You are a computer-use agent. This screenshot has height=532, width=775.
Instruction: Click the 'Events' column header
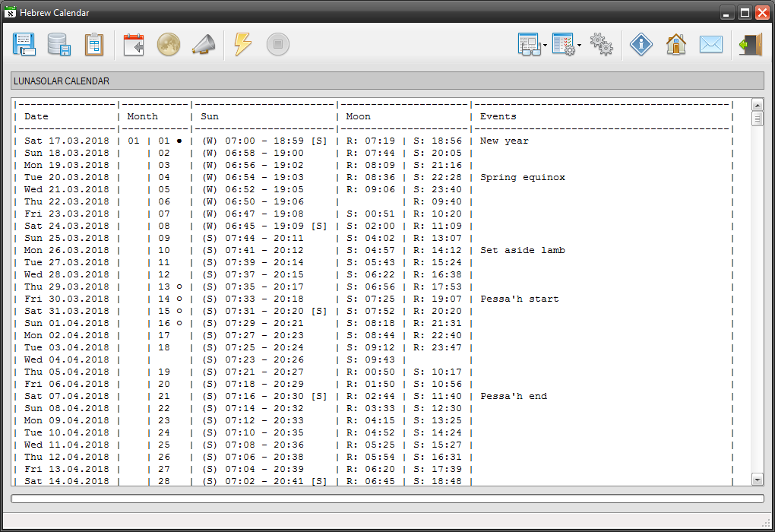point(498,117)
